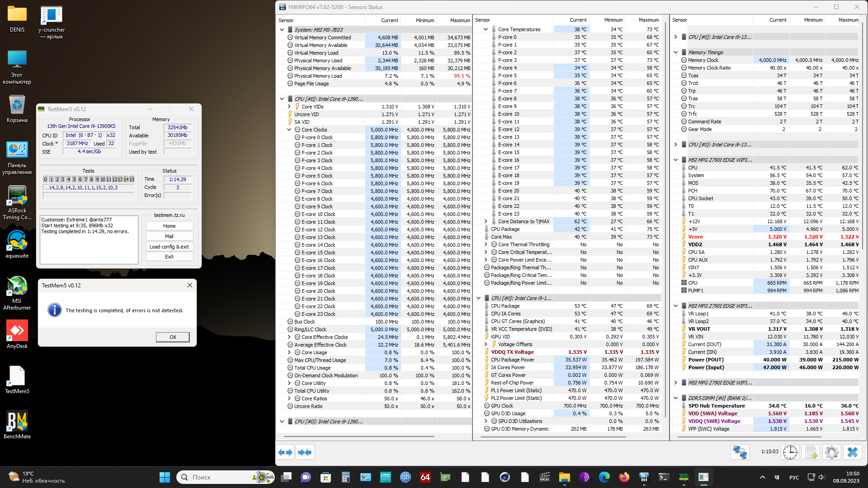Reset elapsed time with clock icon
The image size is (868, 488).
790,452
